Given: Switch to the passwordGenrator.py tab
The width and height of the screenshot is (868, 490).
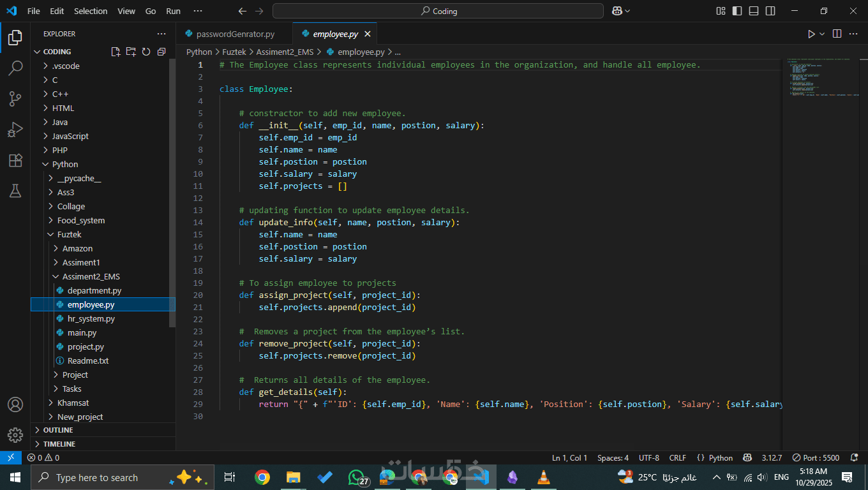Looking at the screenshot, I should (235, 34).
